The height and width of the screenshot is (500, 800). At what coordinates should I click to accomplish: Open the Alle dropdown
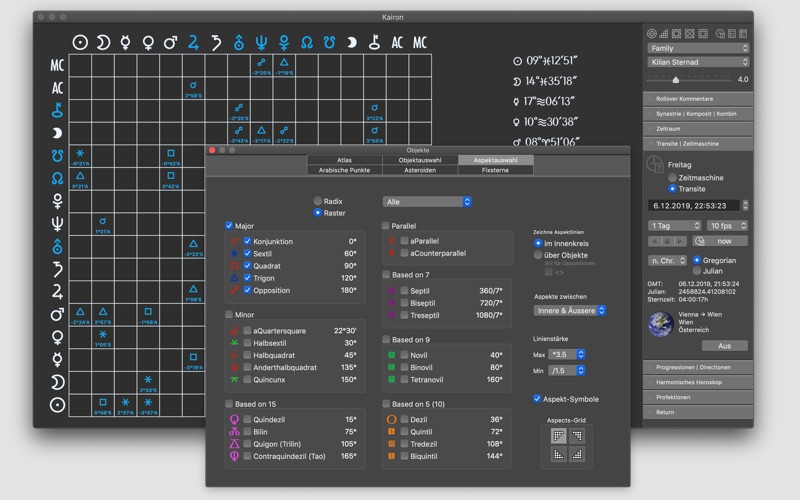427,202
